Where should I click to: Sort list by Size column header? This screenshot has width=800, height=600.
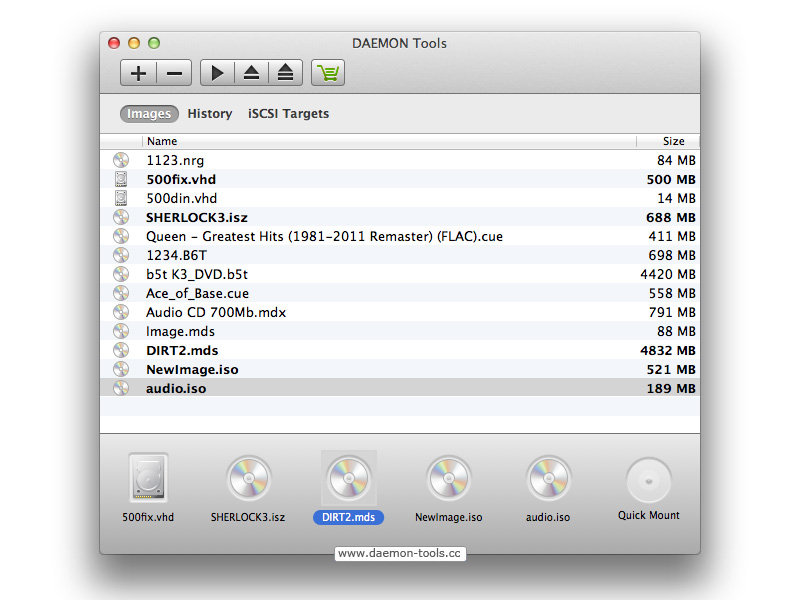[668, 141]
